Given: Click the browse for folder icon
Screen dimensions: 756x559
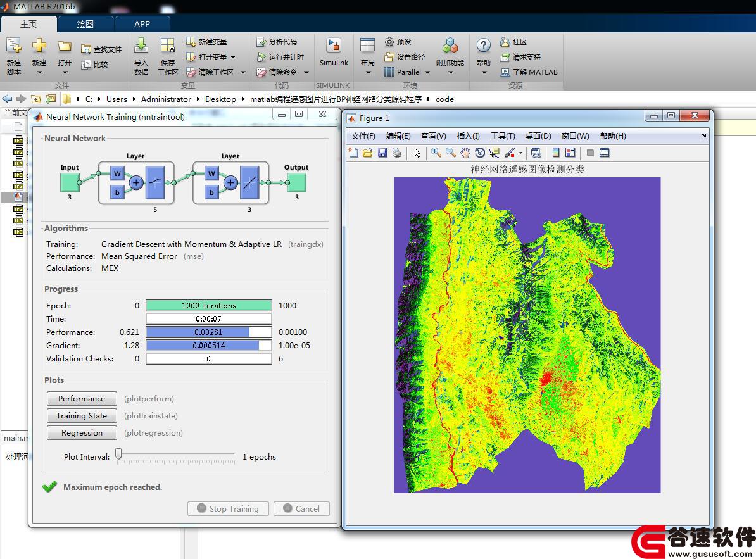Looking at the screenshot, I should [51, 99].
